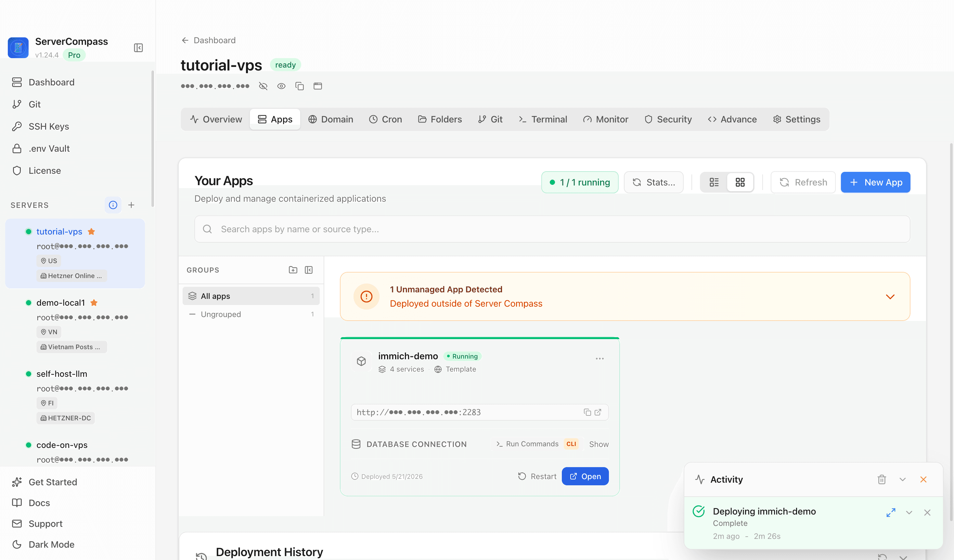954x560 pixels.
Task: Collapse the left sidebar panel icon
Action: (x=138, y=48)
